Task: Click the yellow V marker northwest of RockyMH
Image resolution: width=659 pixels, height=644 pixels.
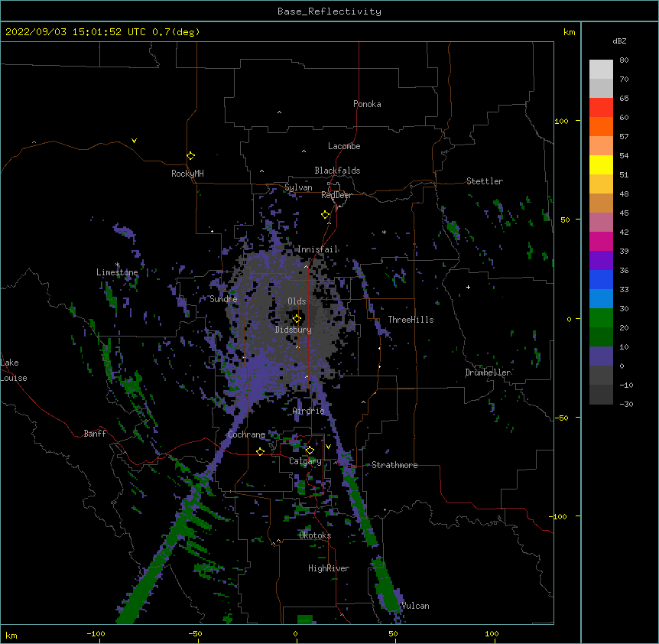Action: (x=134, y=141)
